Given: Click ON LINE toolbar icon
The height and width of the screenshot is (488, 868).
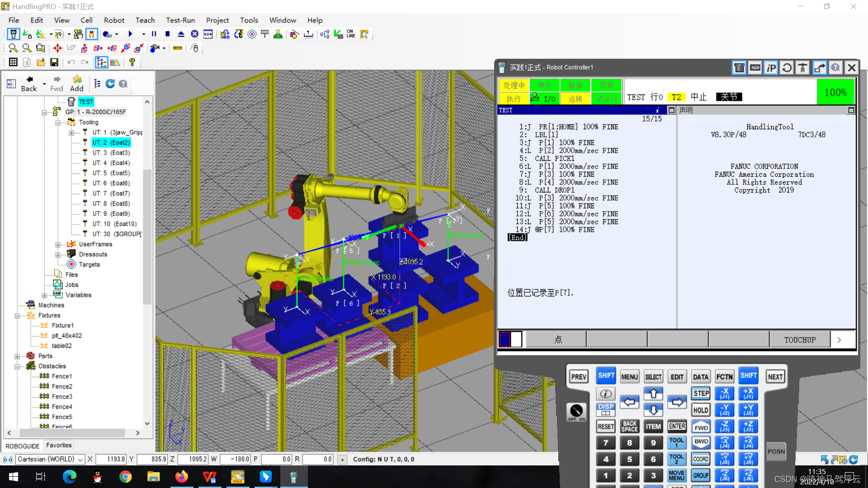Looking at the screenshot, I should (x=351, y=34).
